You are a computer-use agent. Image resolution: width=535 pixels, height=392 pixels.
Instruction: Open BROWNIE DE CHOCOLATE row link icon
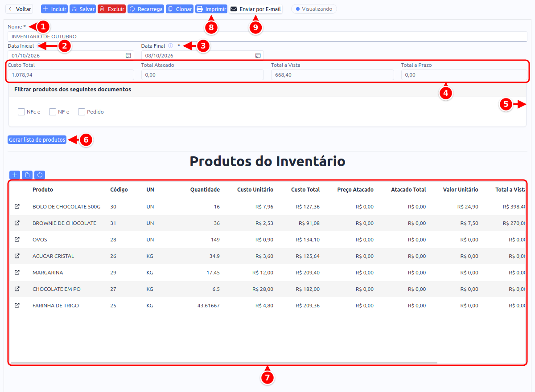17,223
